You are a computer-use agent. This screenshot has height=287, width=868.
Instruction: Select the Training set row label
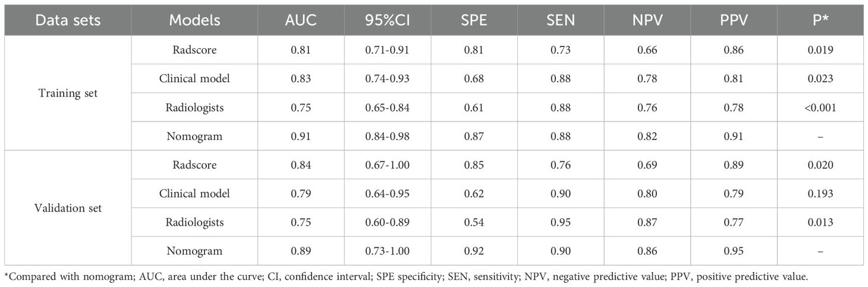pos(67,93)
